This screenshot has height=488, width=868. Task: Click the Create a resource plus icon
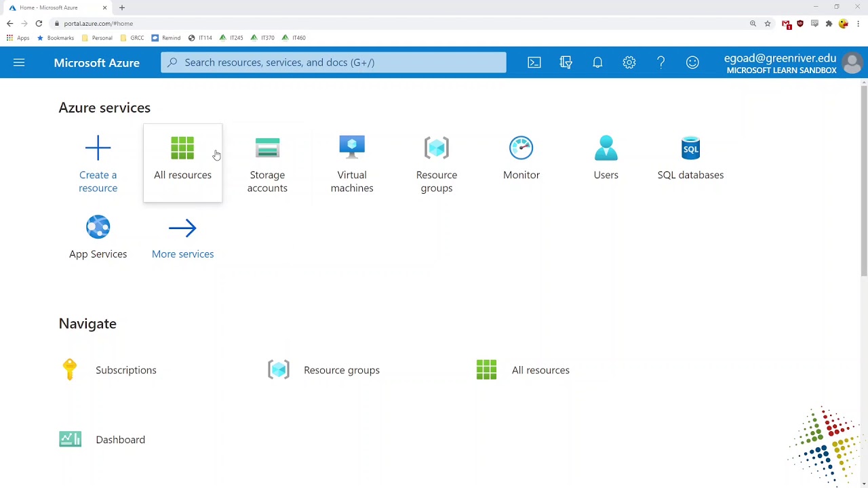(x=98, y=148)
